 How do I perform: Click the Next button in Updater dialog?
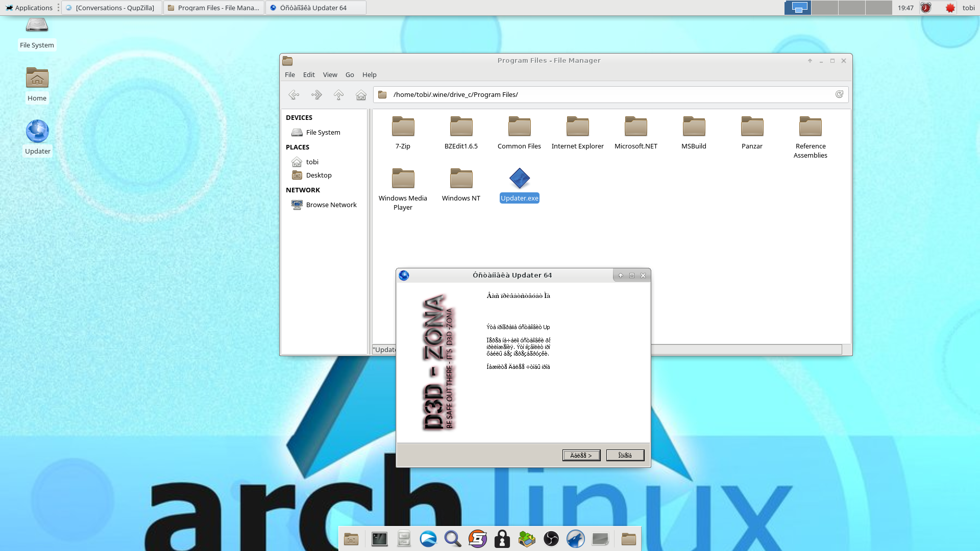pos(581,455)
